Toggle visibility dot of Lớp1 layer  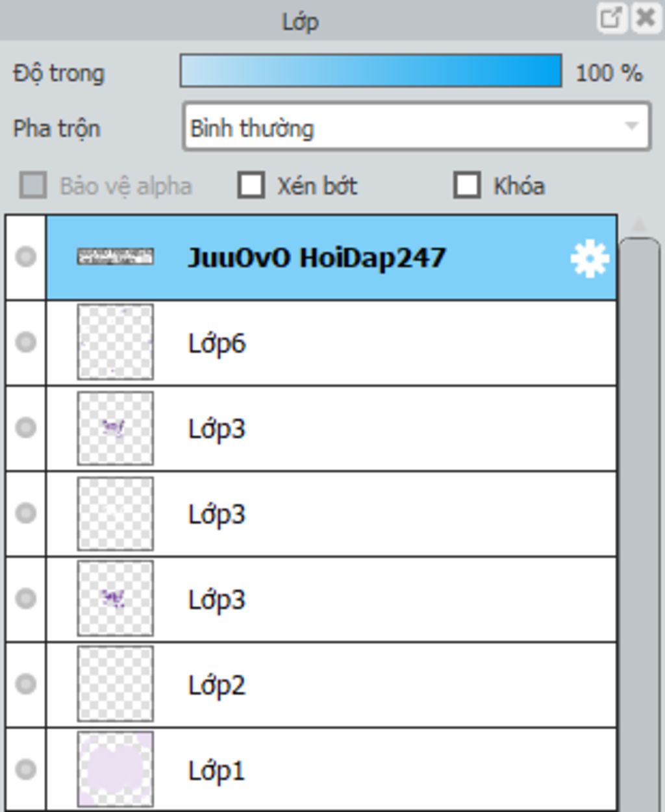[x=26, y=769]
